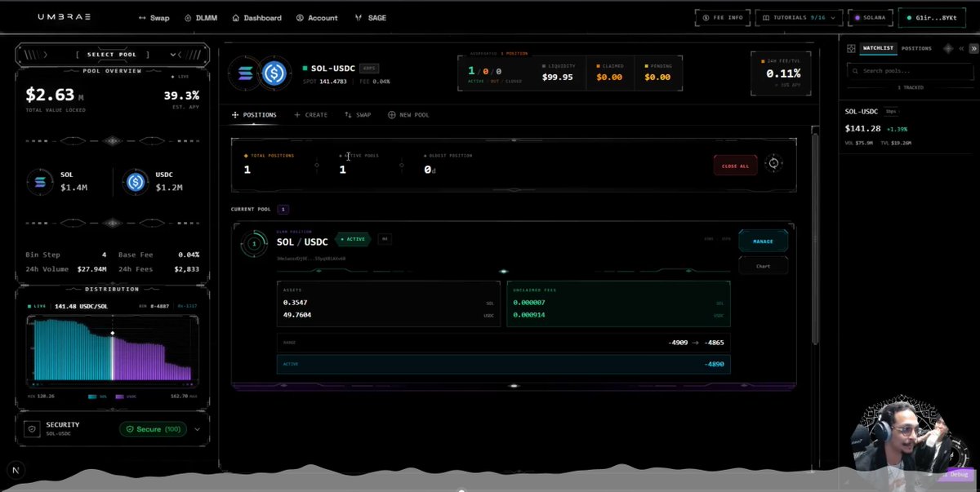The width and height of the screenshot is (980, 492).
Task: Click the SOL token icon in header
Action: (x=246, y=73)
